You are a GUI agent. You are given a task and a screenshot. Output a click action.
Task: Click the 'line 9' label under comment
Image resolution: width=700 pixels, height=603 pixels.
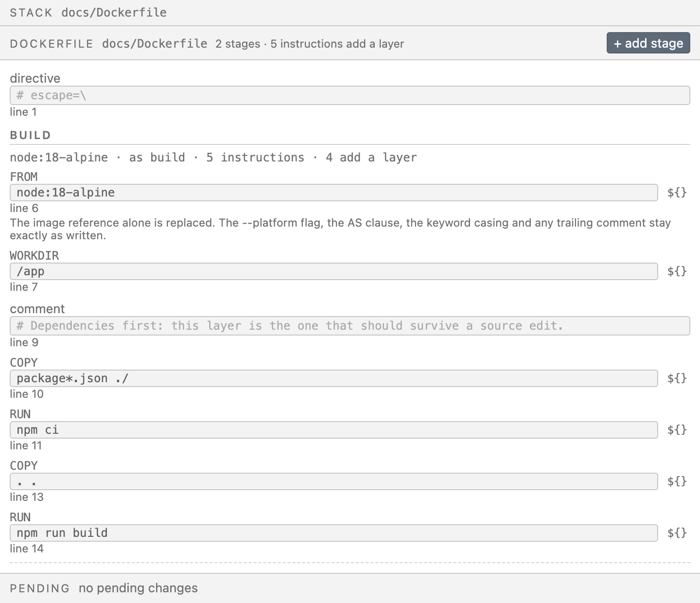pyautogui.click(x=24, y=342)
